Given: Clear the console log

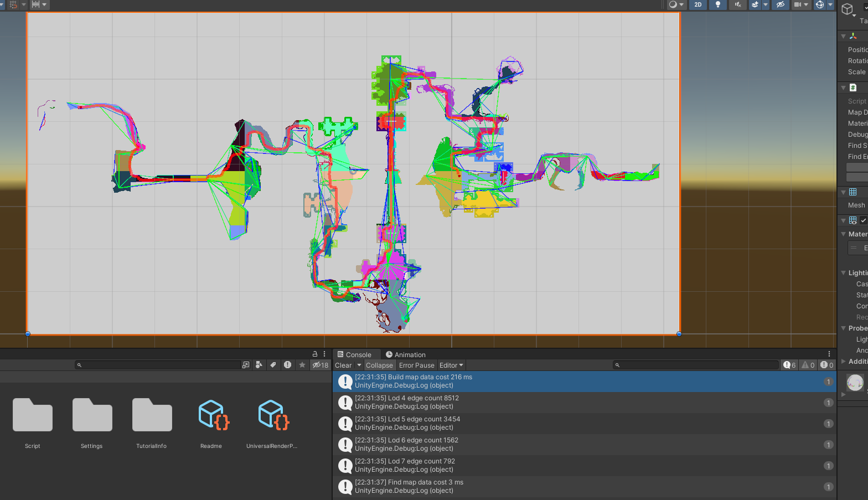Looking at the screenshot, I should point(343,365).
